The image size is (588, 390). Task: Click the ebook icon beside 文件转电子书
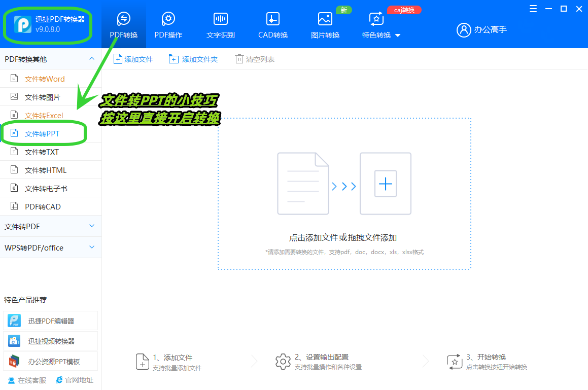[14, 188]
